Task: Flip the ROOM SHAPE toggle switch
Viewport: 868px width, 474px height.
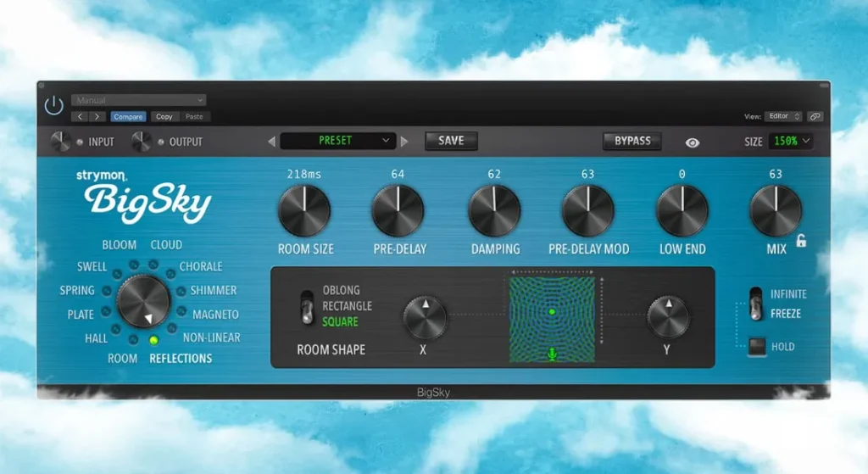Action: click(x=307, y=307)
